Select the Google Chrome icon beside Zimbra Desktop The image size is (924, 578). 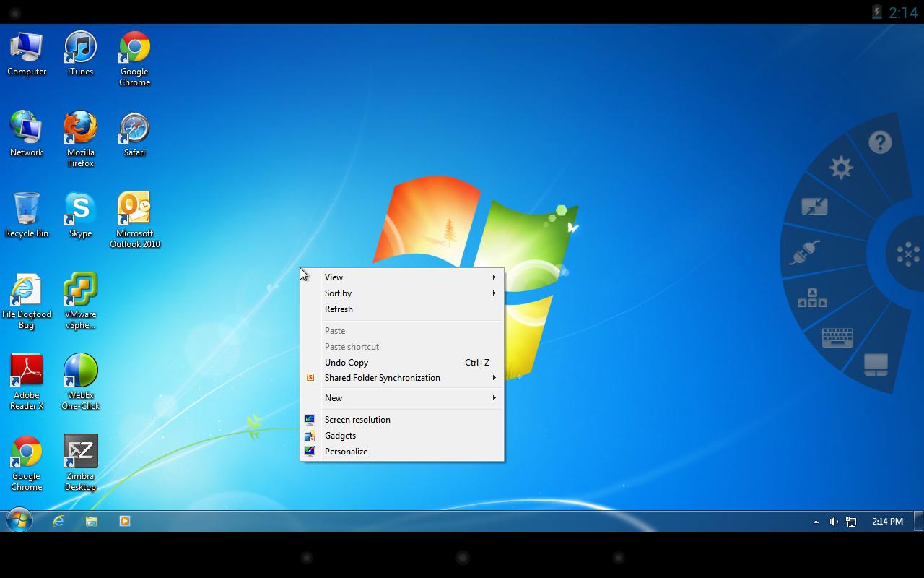pos(27,463)
